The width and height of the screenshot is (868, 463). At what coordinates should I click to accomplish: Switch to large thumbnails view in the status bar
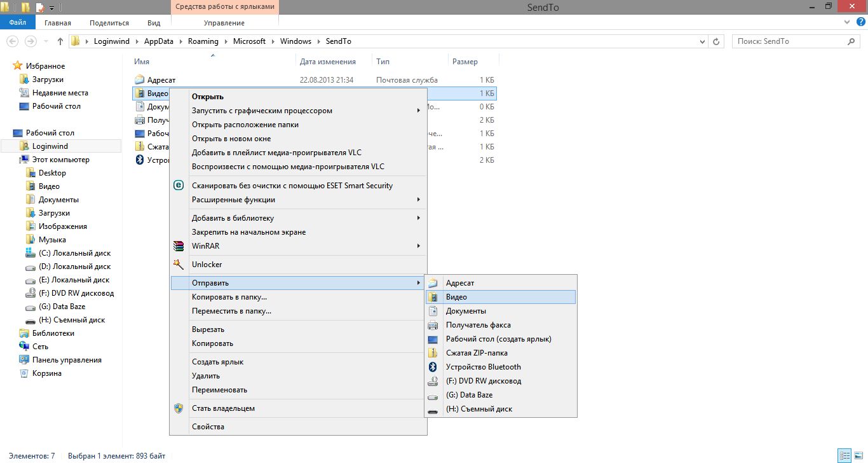(x=857, y=456)
